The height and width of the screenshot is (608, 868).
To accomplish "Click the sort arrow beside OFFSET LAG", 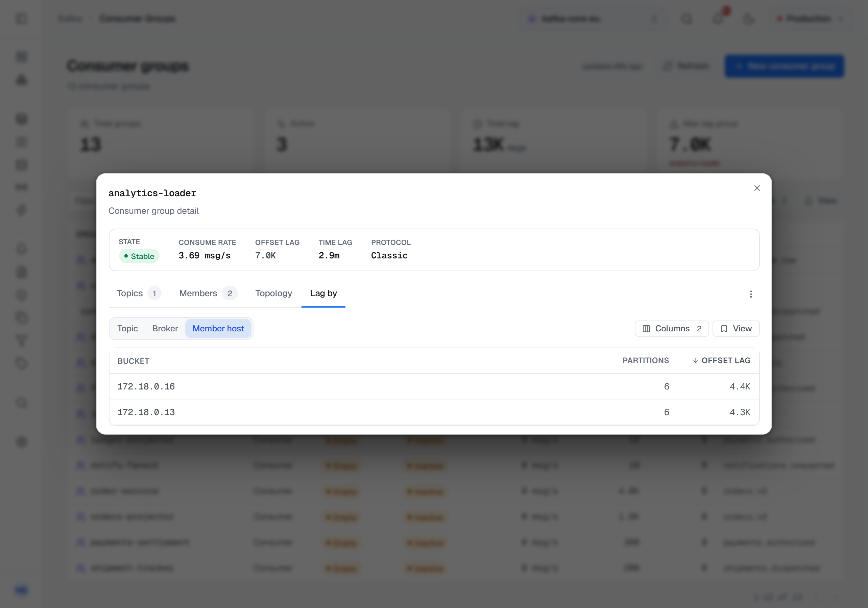I will point(696,360).
